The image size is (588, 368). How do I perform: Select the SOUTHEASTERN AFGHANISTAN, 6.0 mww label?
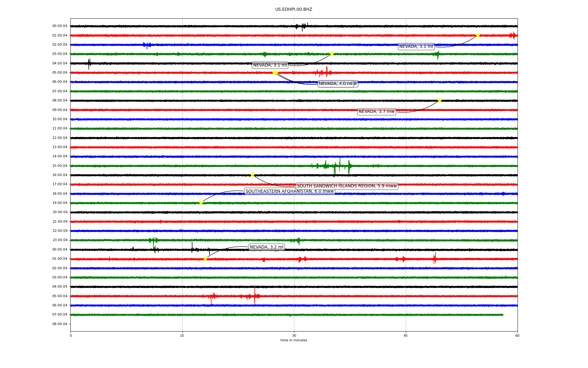point(289,191)
